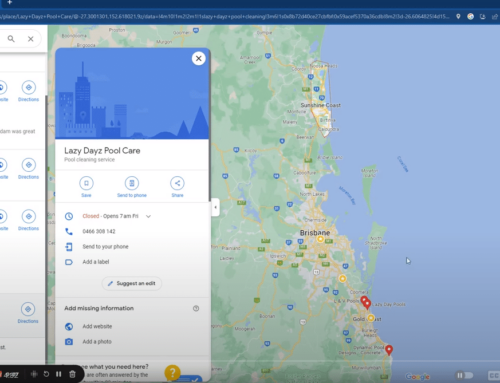Choose 'Add website' link
Viewport: 500px width, 383px height.
[x=97, y=326]
